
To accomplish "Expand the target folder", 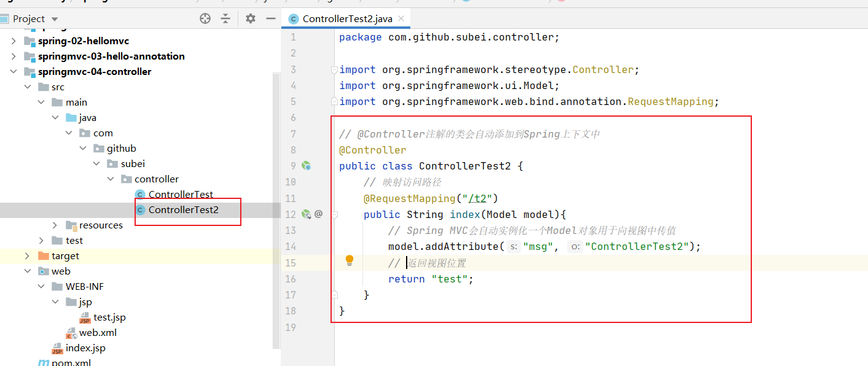I will pos(27,256).
